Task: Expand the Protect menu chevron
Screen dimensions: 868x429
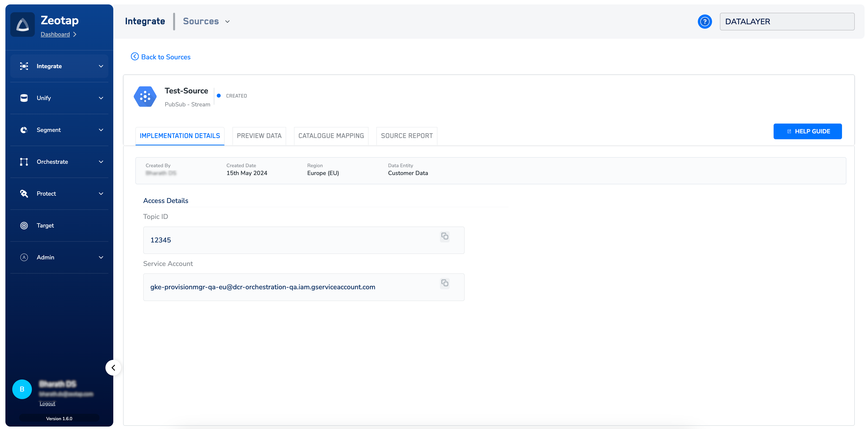Action: coord(101,193)
